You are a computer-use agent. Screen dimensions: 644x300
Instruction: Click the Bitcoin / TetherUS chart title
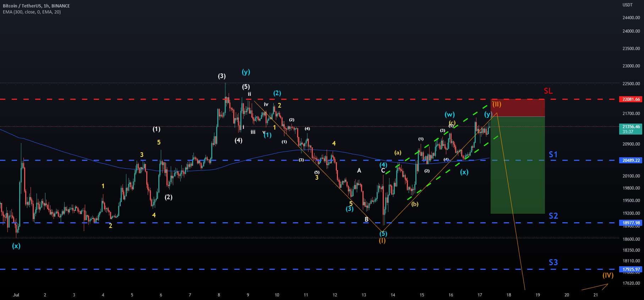click(36, 6)
